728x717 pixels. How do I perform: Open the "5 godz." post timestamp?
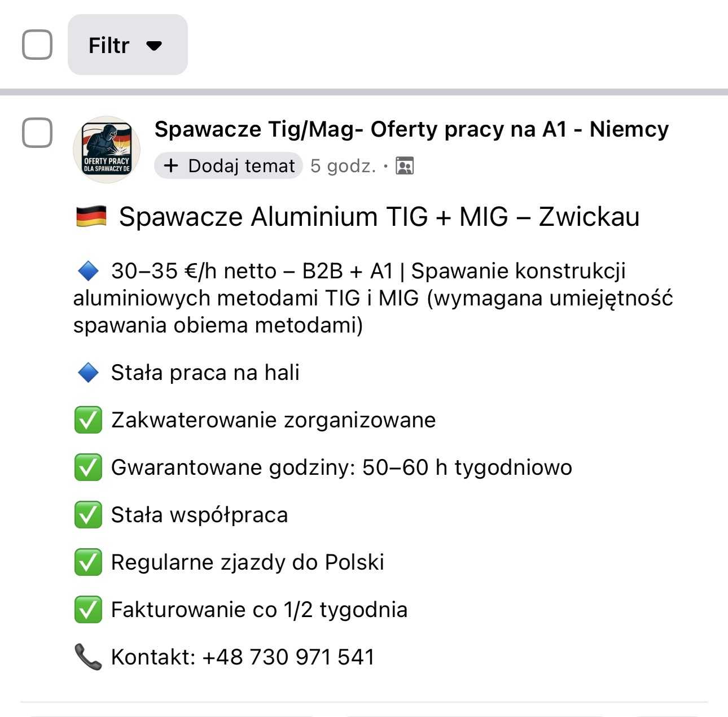tap(343, 166)
